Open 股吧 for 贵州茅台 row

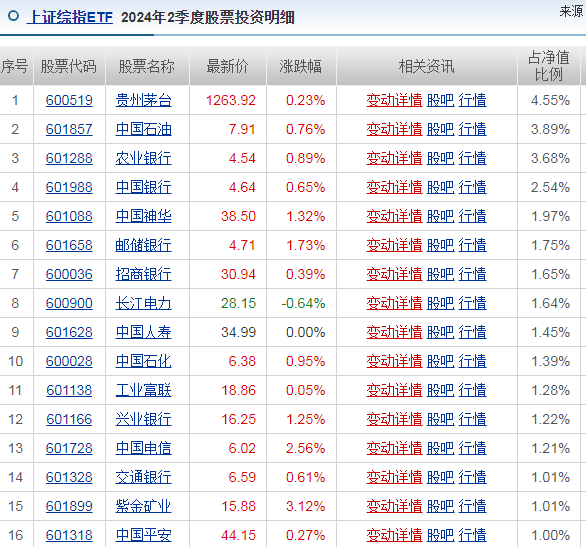click(441, 100)
